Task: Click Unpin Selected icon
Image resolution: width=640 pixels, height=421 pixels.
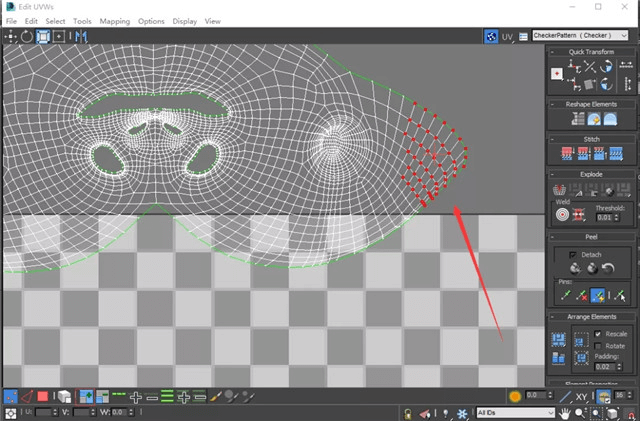Action: pos(582,295)
